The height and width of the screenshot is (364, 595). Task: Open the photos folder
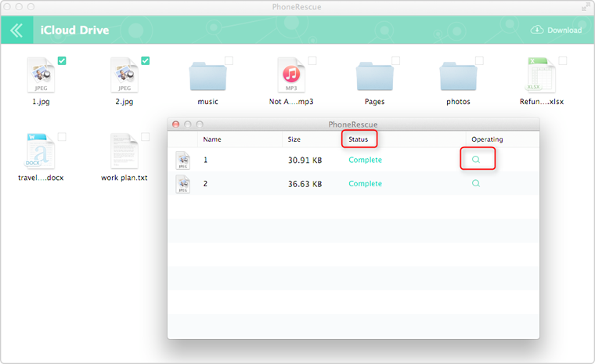coord(458,77)
